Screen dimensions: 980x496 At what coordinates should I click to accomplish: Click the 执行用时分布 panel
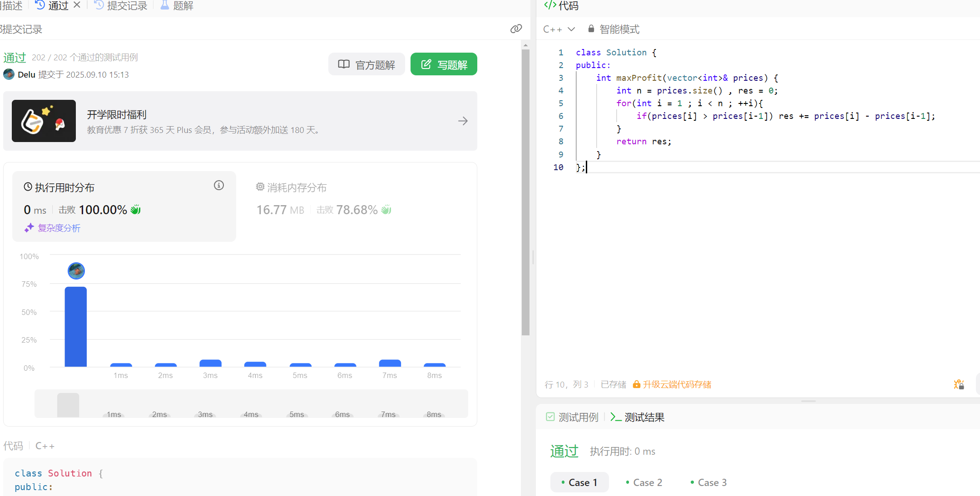[124, 206]
